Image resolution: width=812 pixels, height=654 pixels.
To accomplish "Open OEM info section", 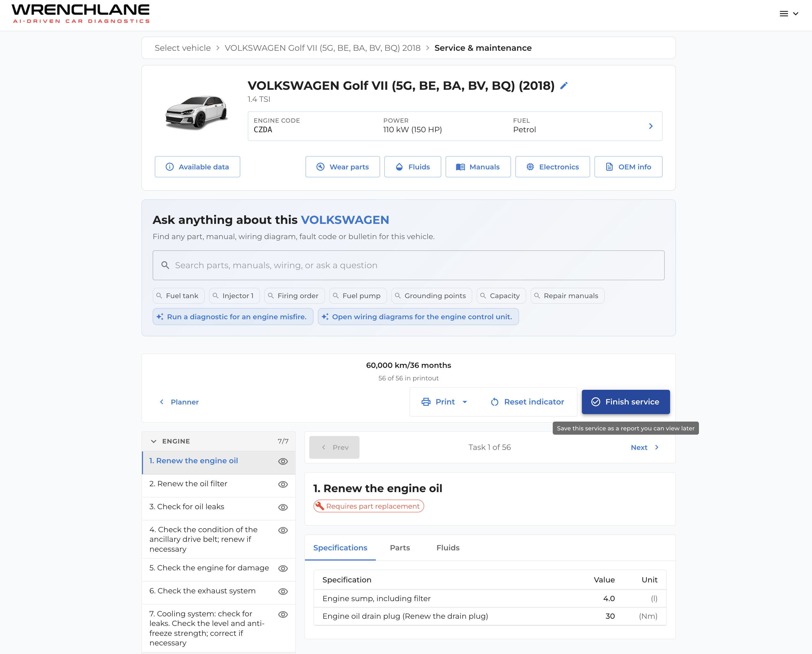I will [x=628, y=167].
